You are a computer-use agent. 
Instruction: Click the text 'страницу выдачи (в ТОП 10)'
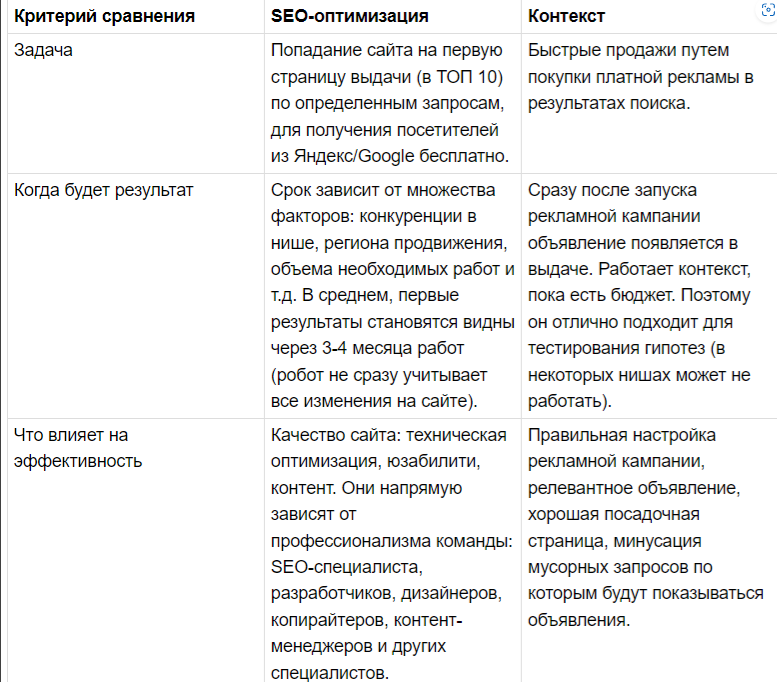[387, 77]
